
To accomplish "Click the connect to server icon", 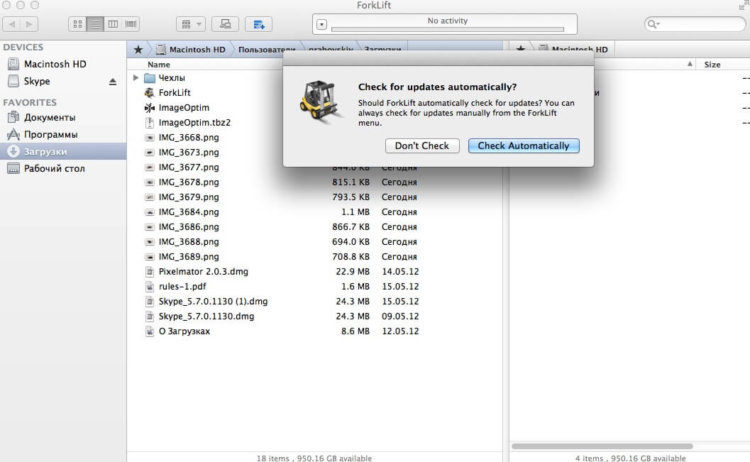I will [225, 24].
